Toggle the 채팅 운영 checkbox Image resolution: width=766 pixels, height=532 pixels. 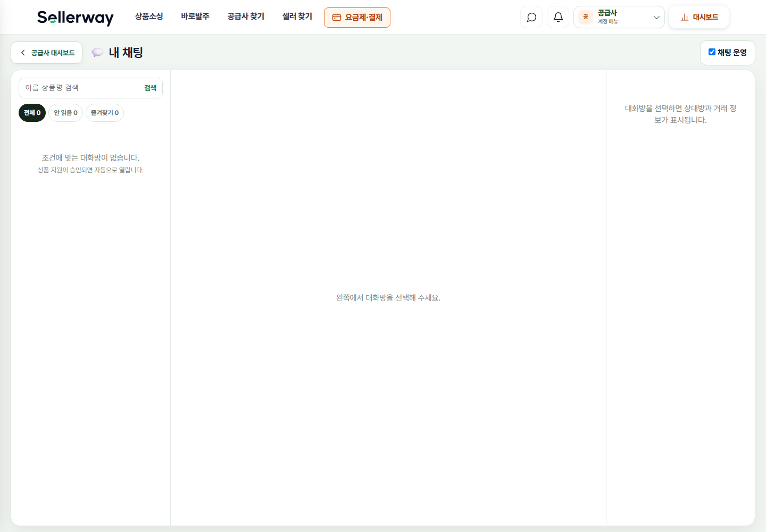[x=712, y=52]
